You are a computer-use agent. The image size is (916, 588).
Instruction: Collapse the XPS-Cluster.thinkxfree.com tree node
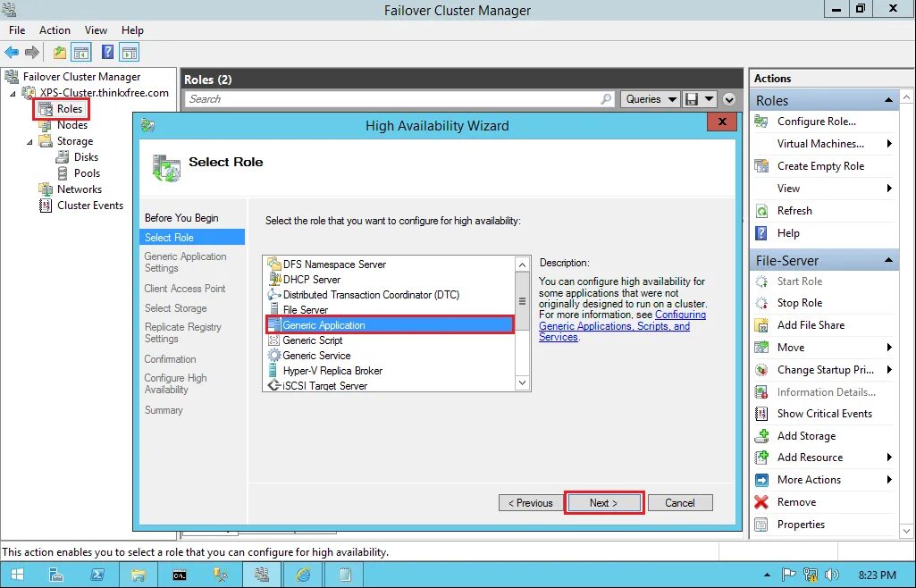pos(13,94)
